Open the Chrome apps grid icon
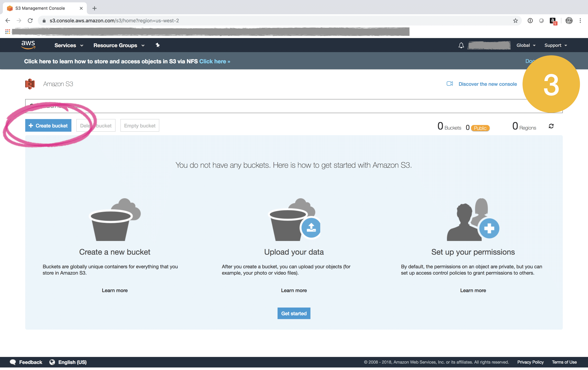 click(8, 31)
